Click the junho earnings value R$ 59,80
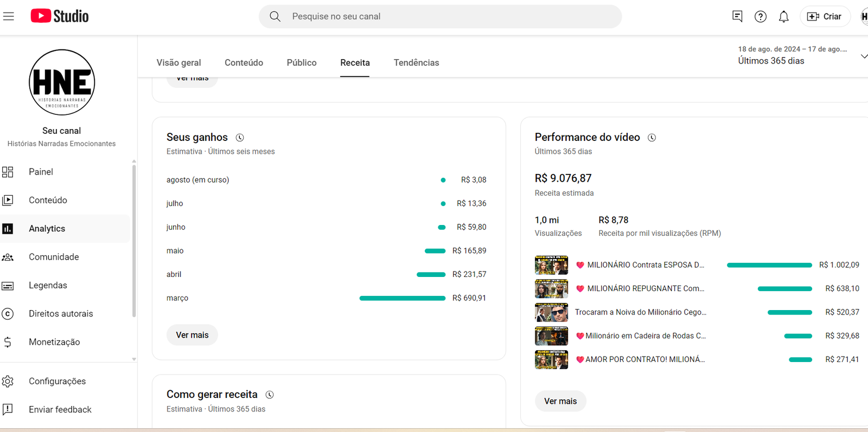Screen dimensions: 868x432 pos(471,227)
